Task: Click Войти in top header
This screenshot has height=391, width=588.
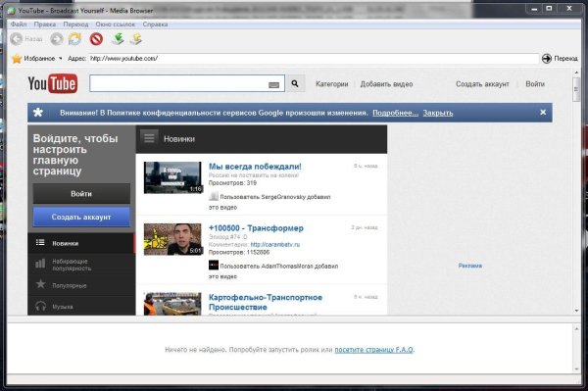Action: (x=535, y=84)
